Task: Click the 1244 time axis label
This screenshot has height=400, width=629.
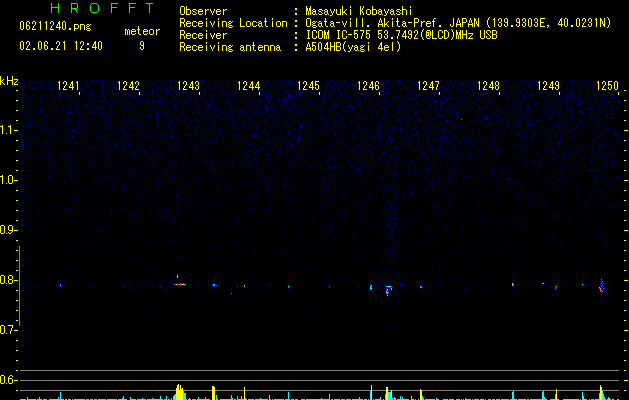Action: 249,86
